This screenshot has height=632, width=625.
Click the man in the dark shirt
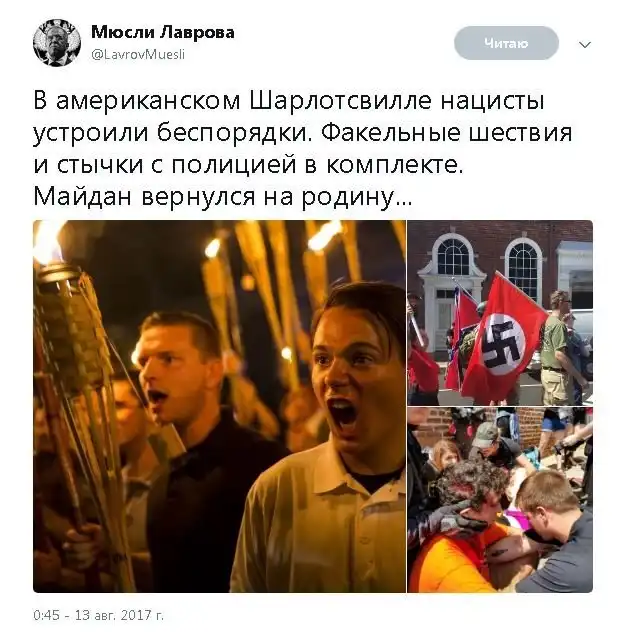193,443
